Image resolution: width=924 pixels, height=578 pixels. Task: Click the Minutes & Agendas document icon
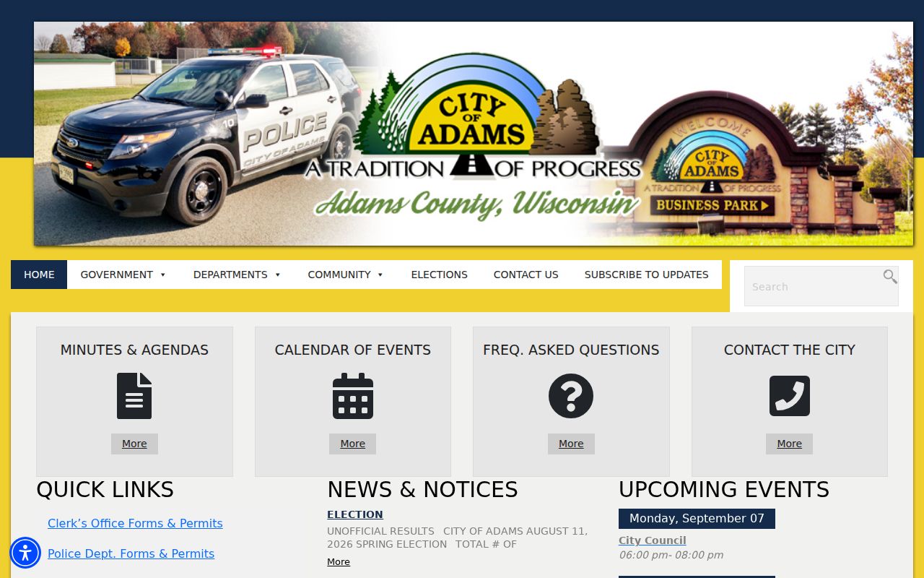pyautogui.click(x=134, y=396)
